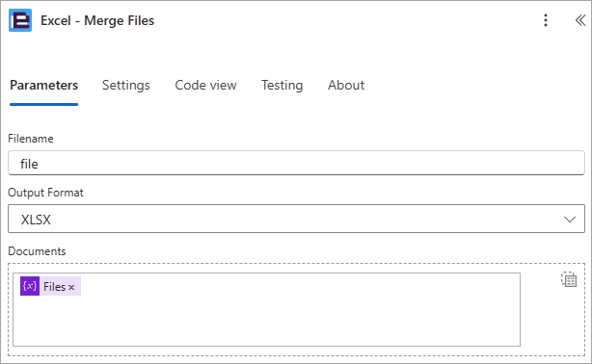
Task: Click the Documents label
Action: 37,251
